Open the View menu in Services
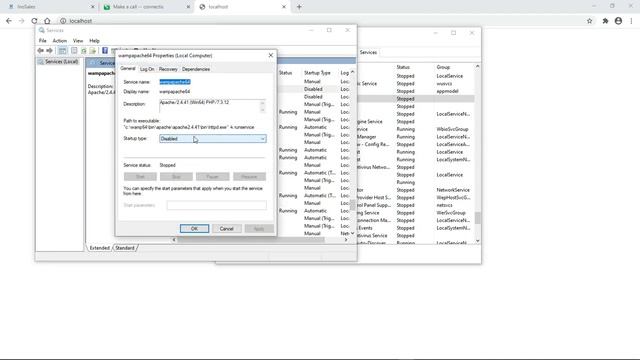Image resolution: width=640 pixels, height=360 pixels. 78,41
